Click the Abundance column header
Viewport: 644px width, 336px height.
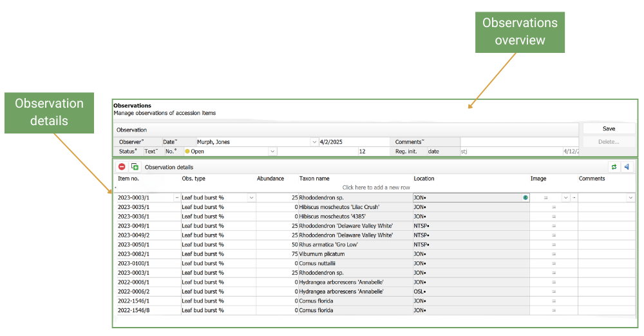[x=270, y=179]
